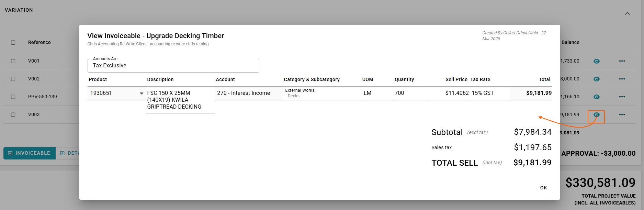Click the Invoiceable add button
The width and height of the screenshot is (644, 210).
29,153
